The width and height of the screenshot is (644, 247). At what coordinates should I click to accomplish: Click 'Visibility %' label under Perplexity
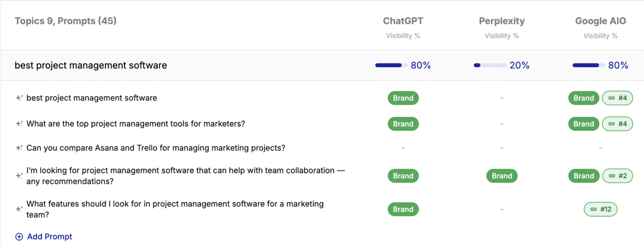[502, 36]
